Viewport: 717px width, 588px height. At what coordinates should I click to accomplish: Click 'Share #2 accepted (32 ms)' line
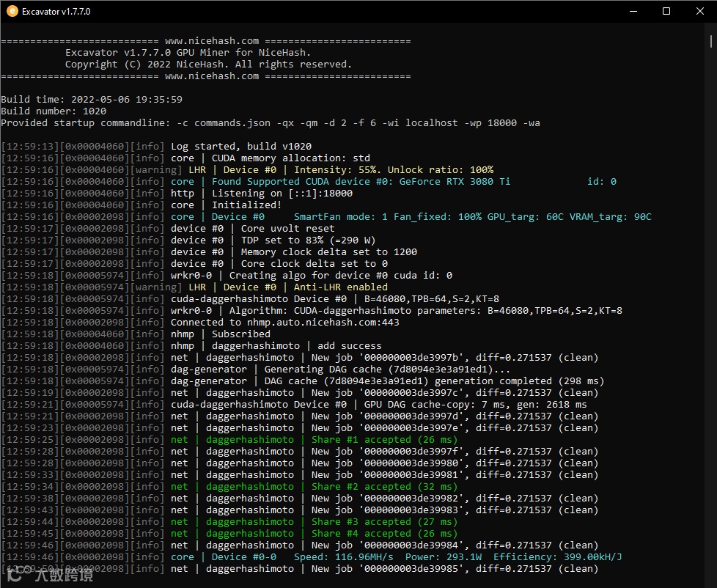[229, 487]
